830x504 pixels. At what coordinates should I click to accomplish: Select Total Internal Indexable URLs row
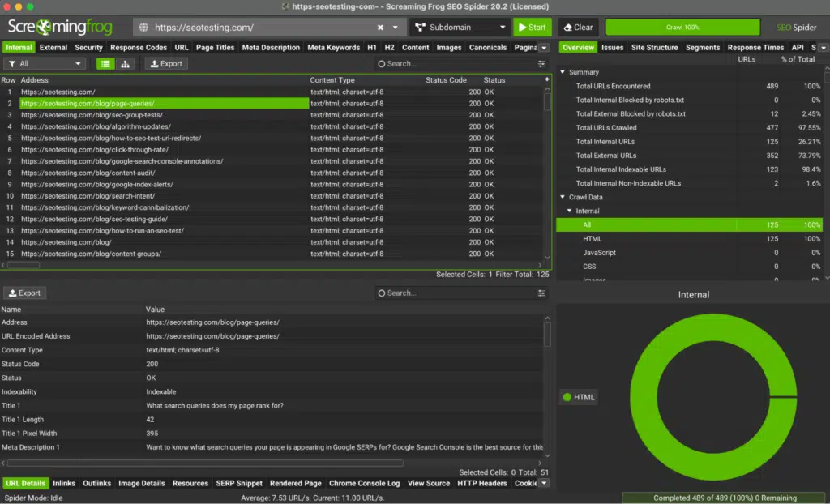689,169
